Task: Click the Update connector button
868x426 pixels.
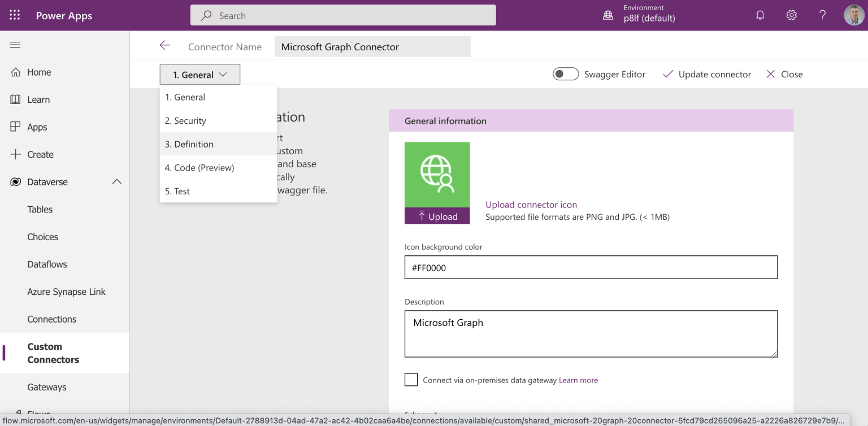Action: [707, 74]
